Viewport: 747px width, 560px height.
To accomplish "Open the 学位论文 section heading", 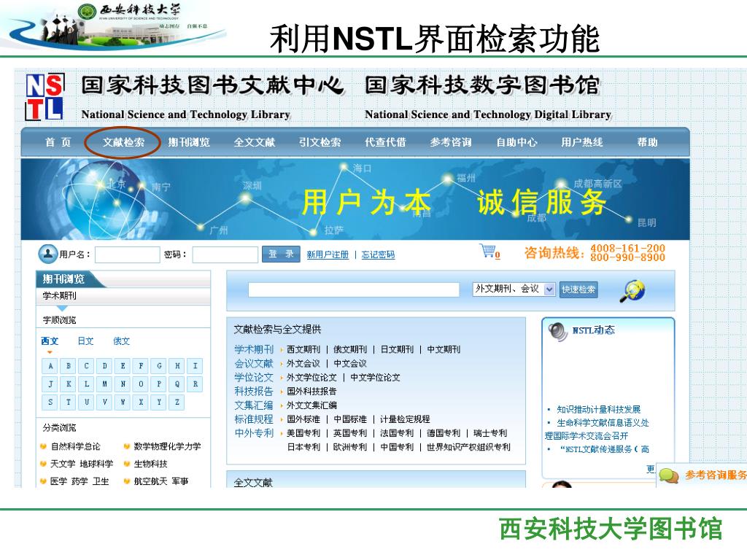I will point(254,378).
